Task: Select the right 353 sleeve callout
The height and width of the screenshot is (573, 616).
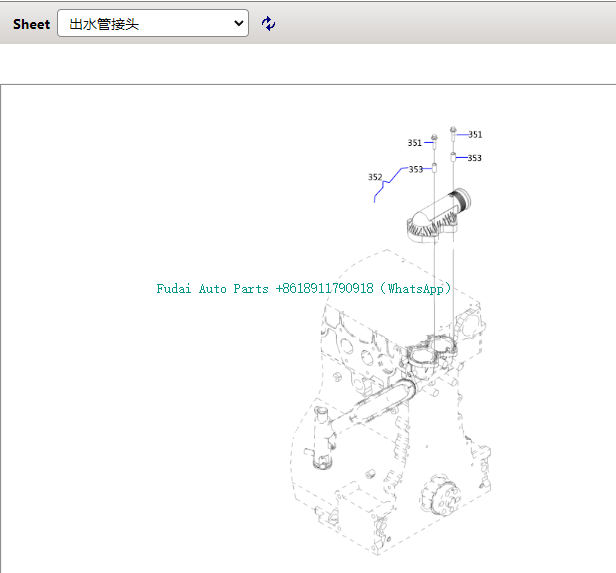Action: 474,158
